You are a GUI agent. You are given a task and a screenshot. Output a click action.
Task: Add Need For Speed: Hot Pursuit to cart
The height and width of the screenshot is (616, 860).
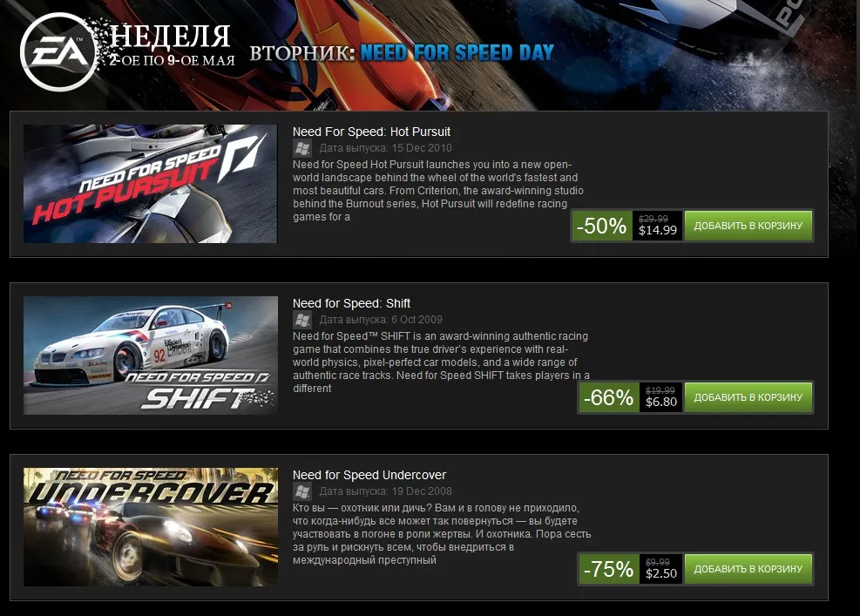click(x=748, y=226)
